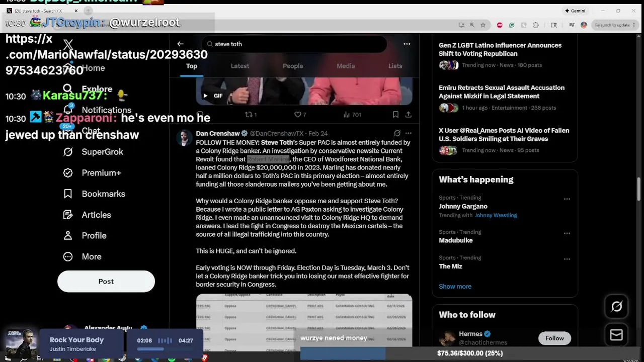Image resolution: width=644 pixels, height=362 pixels.
Task: Open Chrome media controls icon
Action: tap(572, 25)
